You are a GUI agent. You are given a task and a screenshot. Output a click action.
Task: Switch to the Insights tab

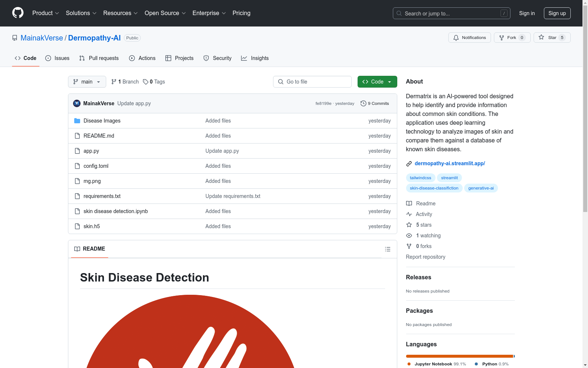click(255, 58)
